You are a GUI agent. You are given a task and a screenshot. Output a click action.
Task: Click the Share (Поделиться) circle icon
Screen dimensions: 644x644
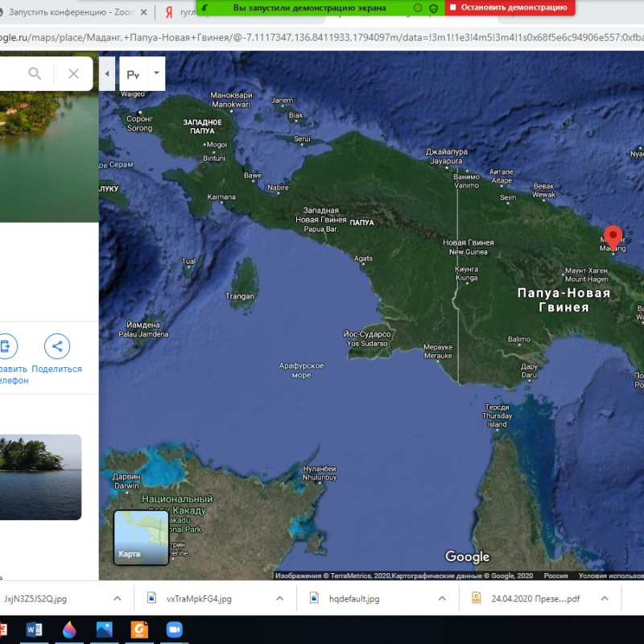click(x=57, y=347)
